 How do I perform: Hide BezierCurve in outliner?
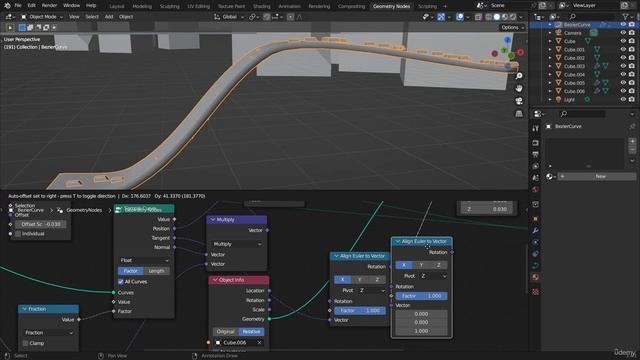pos(623,24)
